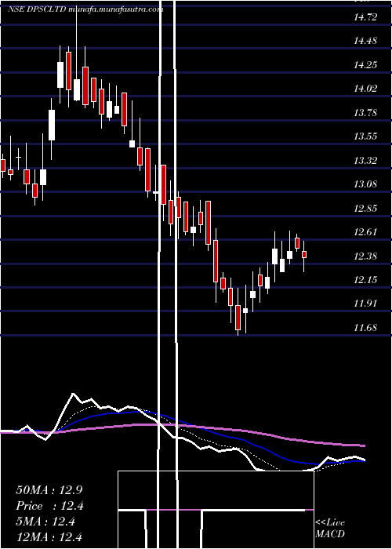
Task: Click the 13.32 price axis label
Action: (x=365, y=161)
